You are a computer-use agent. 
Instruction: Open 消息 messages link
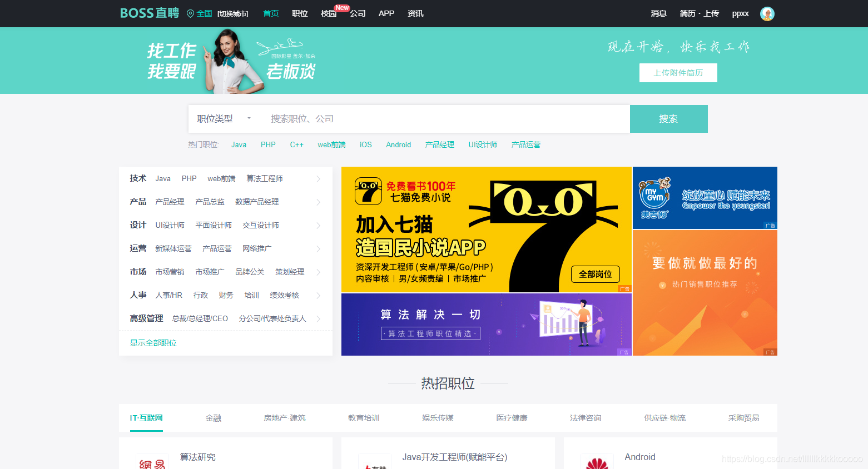(x=659, y=13)
